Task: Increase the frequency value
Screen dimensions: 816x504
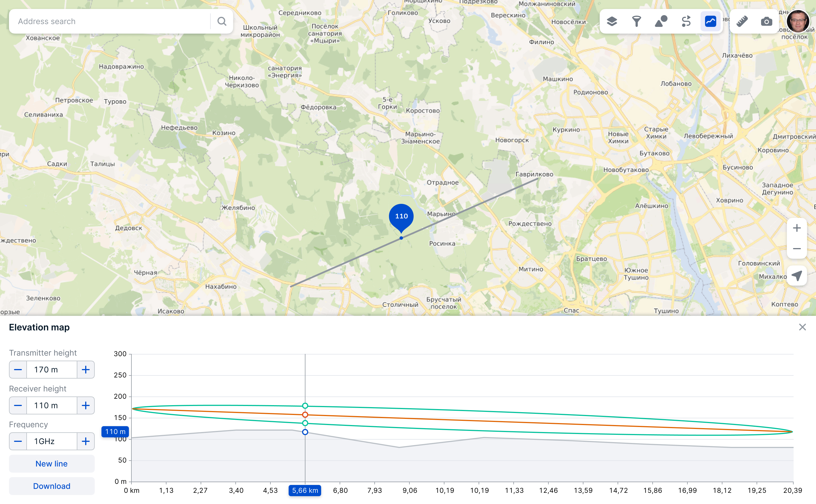Action: pyautogui.click(x=86, y=441)
